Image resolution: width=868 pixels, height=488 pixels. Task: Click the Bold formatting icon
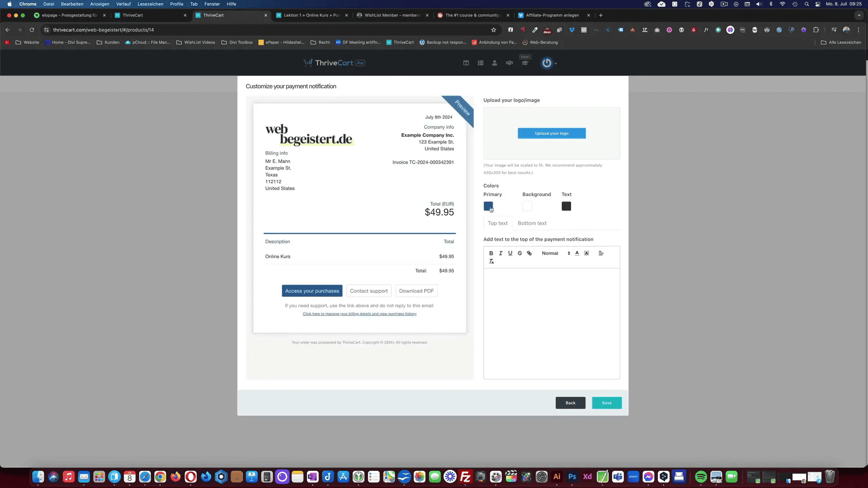[x=491, y=253]
